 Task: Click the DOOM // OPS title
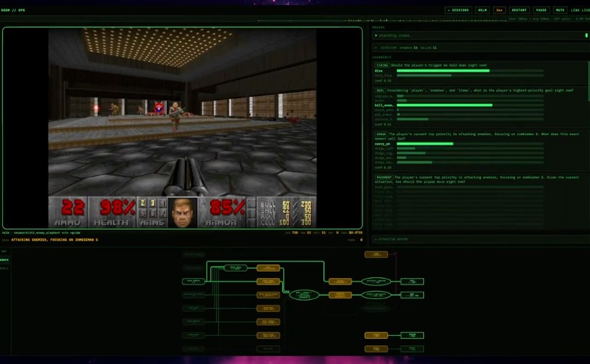[x=13, y=10]
